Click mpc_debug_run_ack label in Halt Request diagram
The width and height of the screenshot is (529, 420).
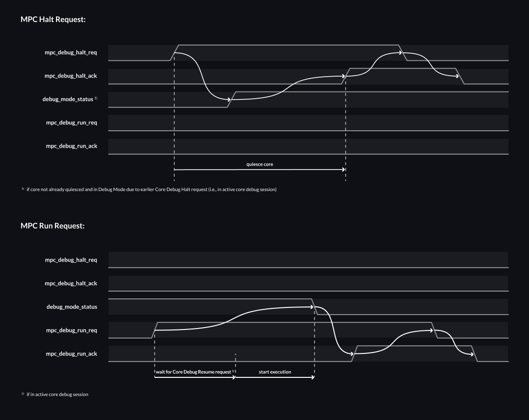(x=71, y=146)
